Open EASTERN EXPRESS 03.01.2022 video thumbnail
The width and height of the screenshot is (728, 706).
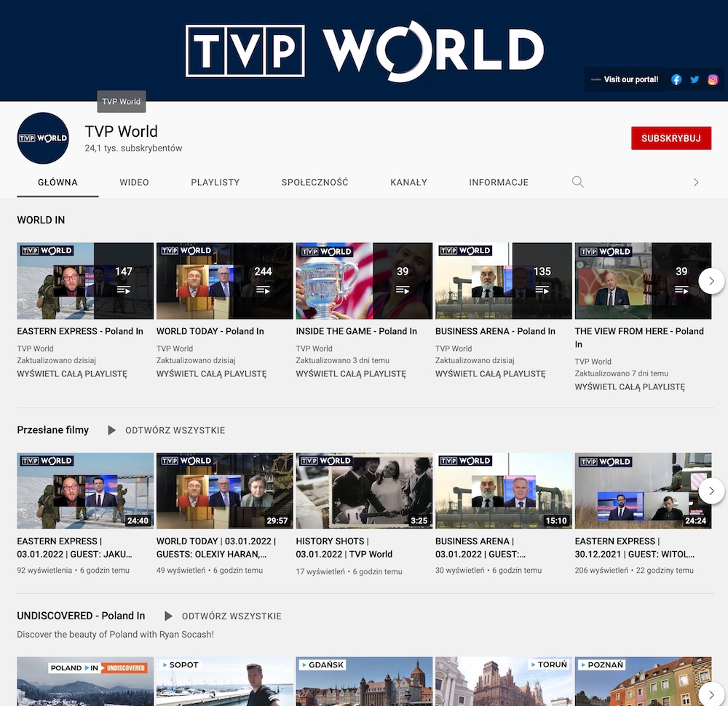(x=85, y=491)
